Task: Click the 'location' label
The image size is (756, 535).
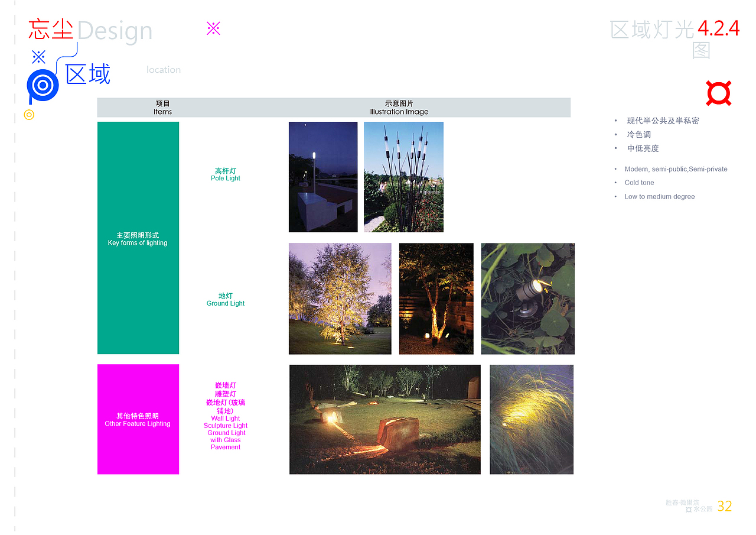Action: point(164,70)
